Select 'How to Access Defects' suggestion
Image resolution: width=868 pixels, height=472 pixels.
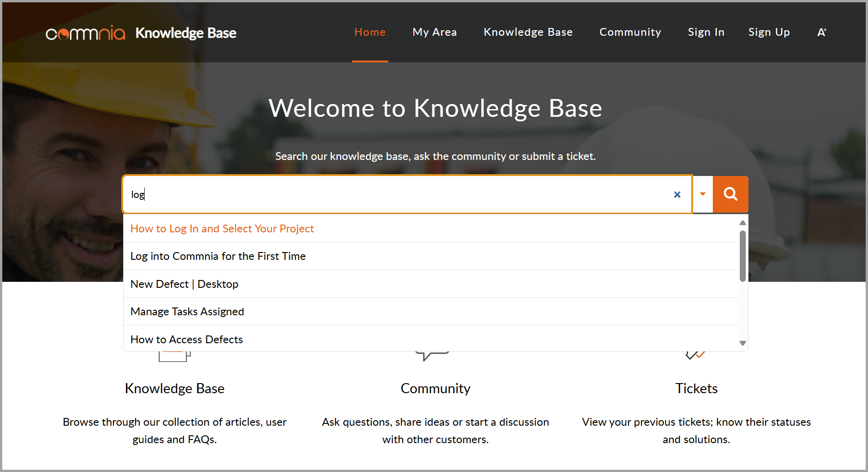coord(430,339)
